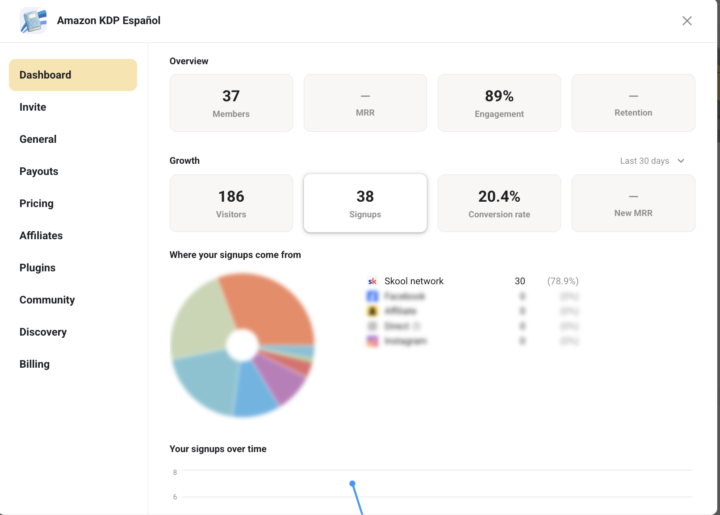This screenshot has width=720, height=515.
Task: Click the Amazon KDP Español group logo
Action: click(x=33, y=21)
